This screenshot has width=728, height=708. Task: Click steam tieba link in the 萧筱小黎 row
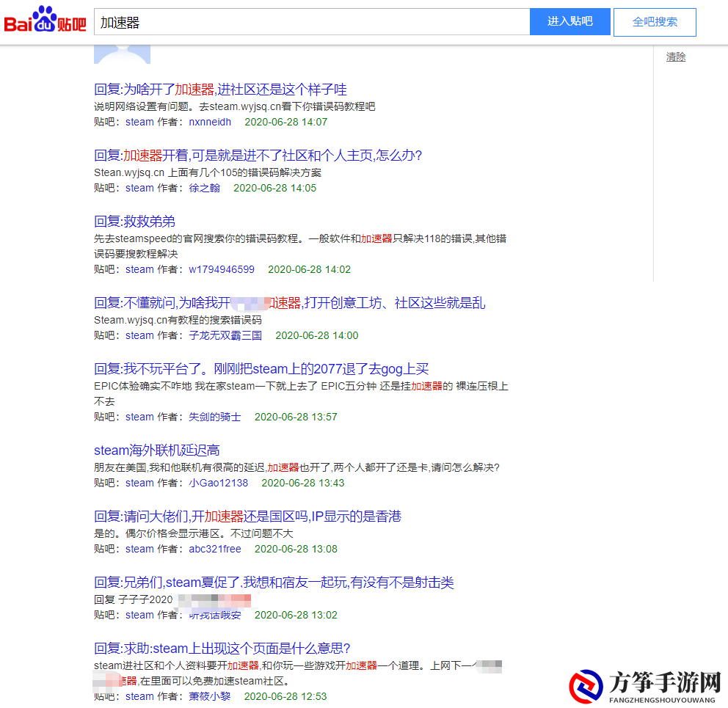139,696
